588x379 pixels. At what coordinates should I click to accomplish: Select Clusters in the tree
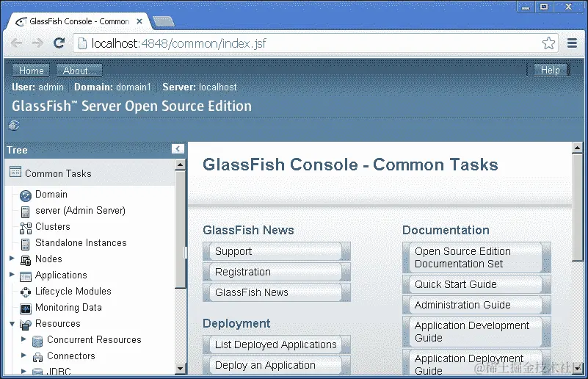[x=53, y=227]
